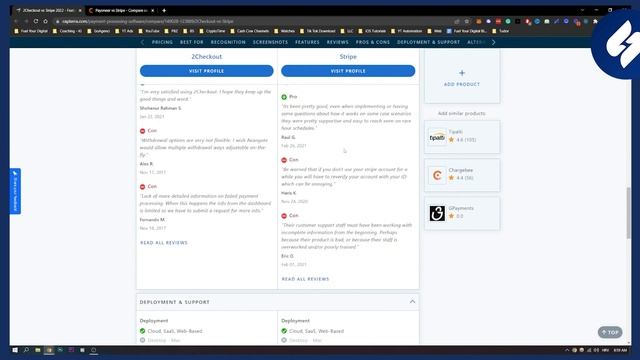Open Chargebee similar product name

click(x=461, y=170)
